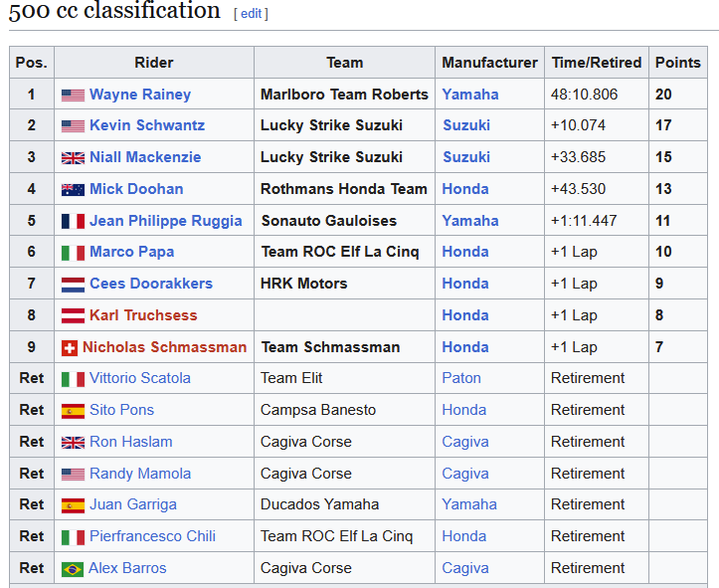The width and height of the screenshot is (719, 588).
Task: Click UK flag beside Niall Mackenzie
Action: click(x=73, y=158)
